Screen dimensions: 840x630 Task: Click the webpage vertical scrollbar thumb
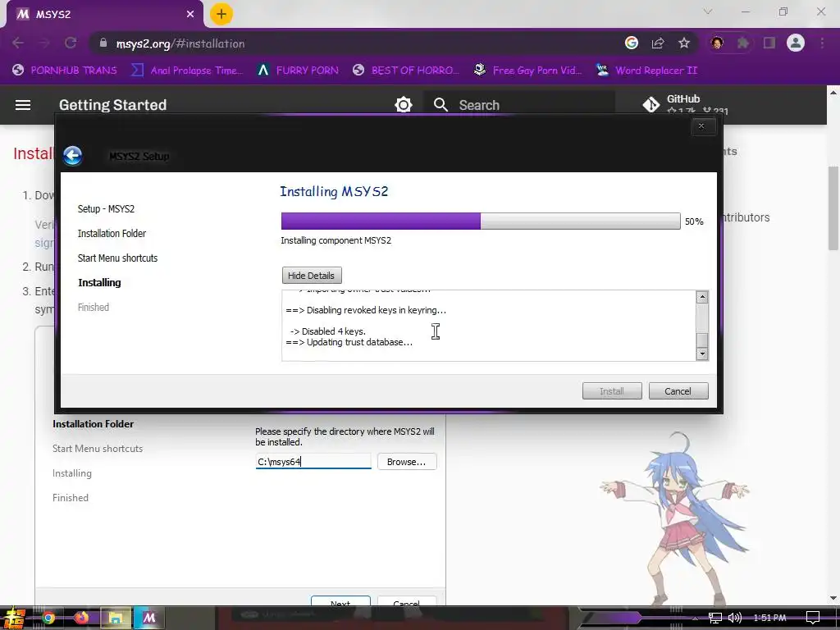pos(833,208)
